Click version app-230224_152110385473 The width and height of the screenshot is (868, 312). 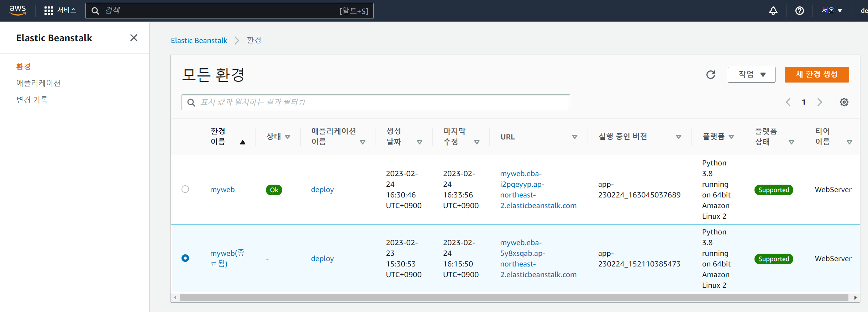pyautogui.click(x=639, y=259)
